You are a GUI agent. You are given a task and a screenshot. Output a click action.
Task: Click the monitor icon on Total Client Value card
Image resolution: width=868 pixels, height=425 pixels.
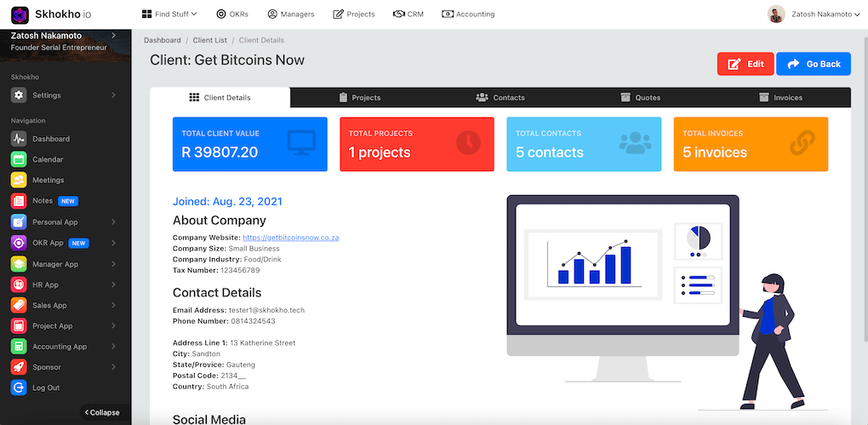tap(302, 143)
